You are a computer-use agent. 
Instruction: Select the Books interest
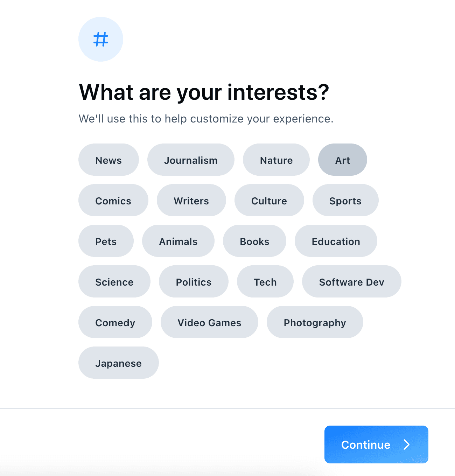pos(254,241)
